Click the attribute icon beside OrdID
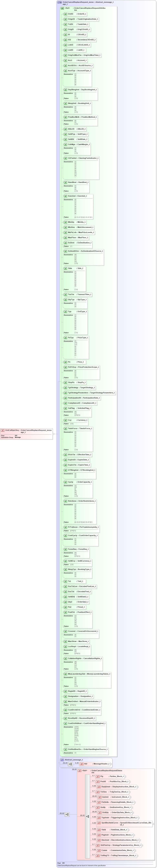The image size is (157, 868). [66, 14]
